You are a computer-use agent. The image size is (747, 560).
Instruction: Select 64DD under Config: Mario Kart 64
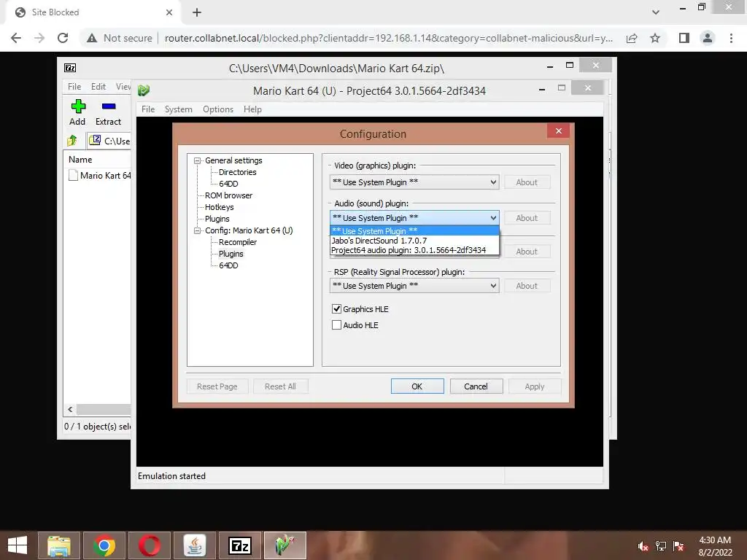click(x=228, y=265)
